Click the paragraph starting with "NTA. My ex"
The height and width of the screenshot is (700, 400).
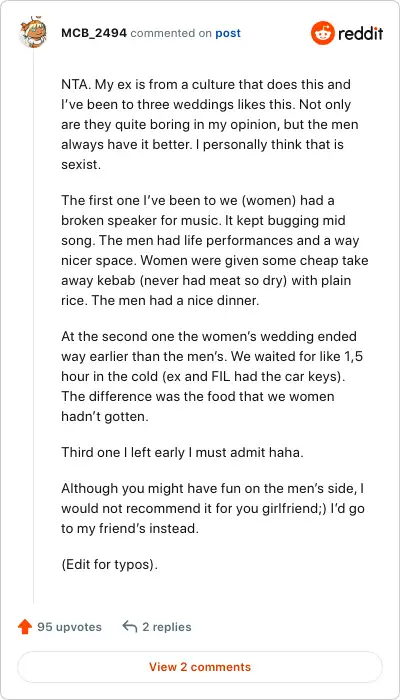click(x=210, y=124)
